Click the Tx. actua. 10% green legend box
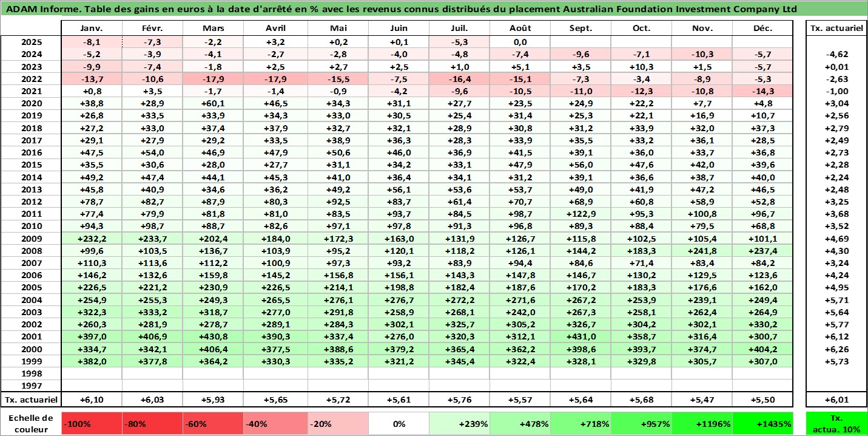868x436 pixels. pos(836,424)
